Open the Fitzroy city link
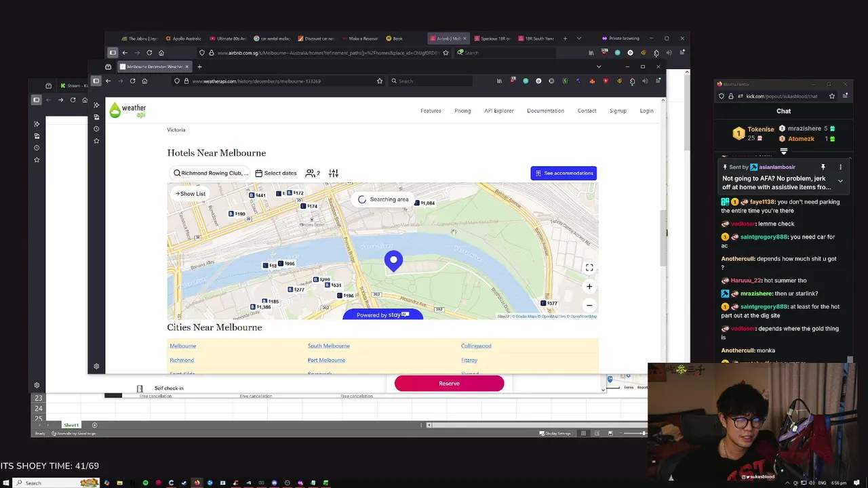The image size is (868, 488). [469, 360]
